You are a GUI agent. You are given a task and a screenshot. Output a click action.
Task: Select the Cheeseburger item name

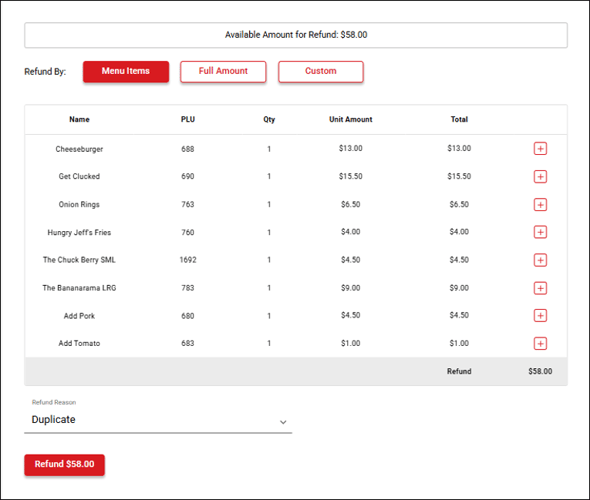pos(79,149)
